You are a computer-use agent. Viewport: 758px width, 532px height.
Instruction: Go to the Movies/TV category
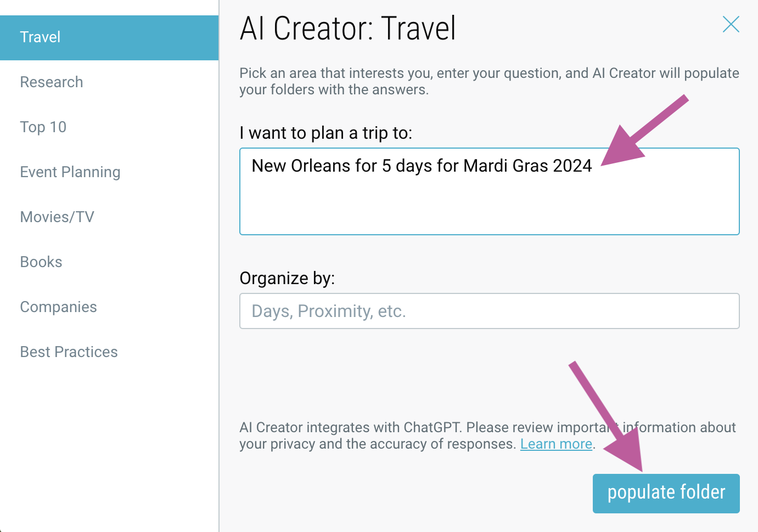click(x=57, y=217)
